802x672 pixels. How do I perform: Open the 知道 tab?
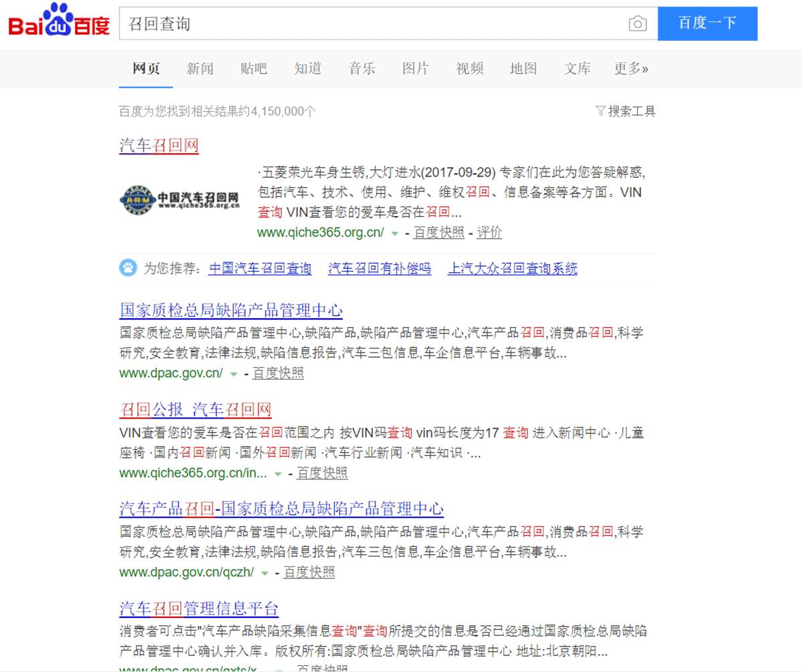coord(308,68)
